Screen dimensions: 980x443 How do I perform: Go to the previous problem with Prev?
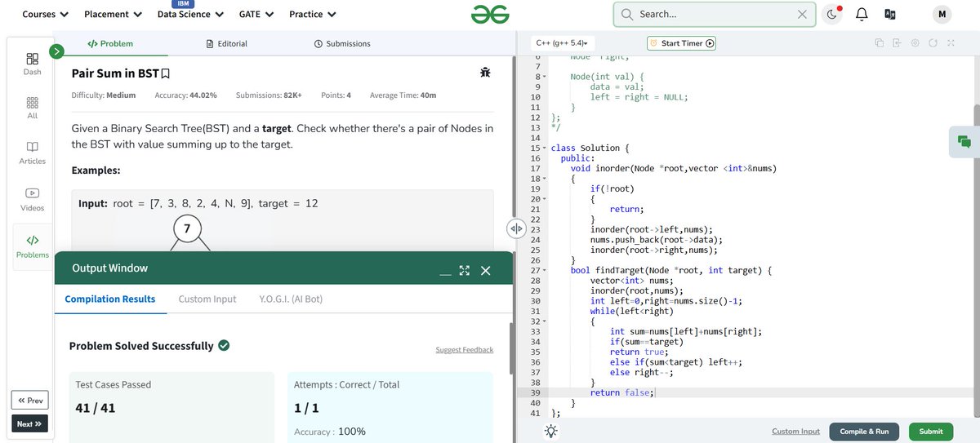(29, 401)
